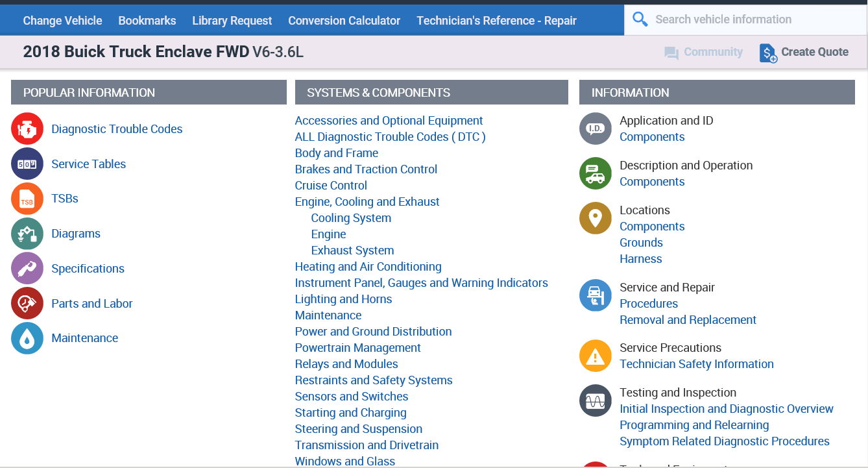The image size is (868, 468).
Task: Open the red Parts and Labor icon
Action: tap(27, 303)
